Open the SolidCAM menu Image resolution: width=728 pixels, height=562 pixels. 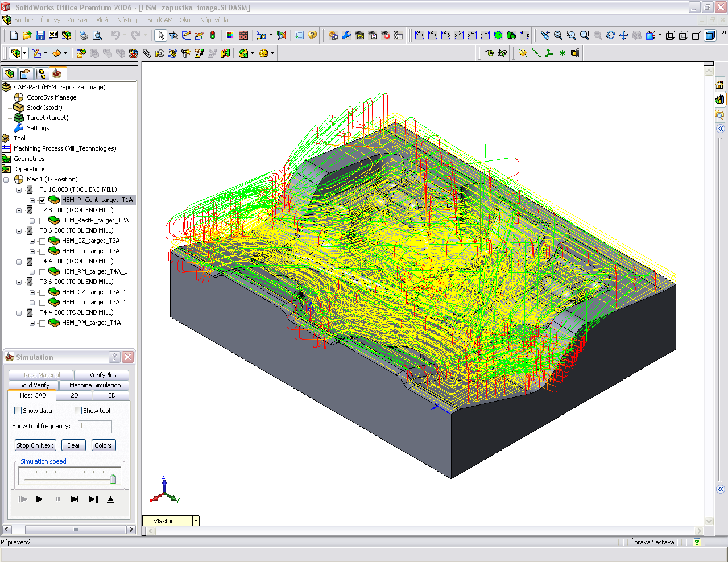(160, 20)
